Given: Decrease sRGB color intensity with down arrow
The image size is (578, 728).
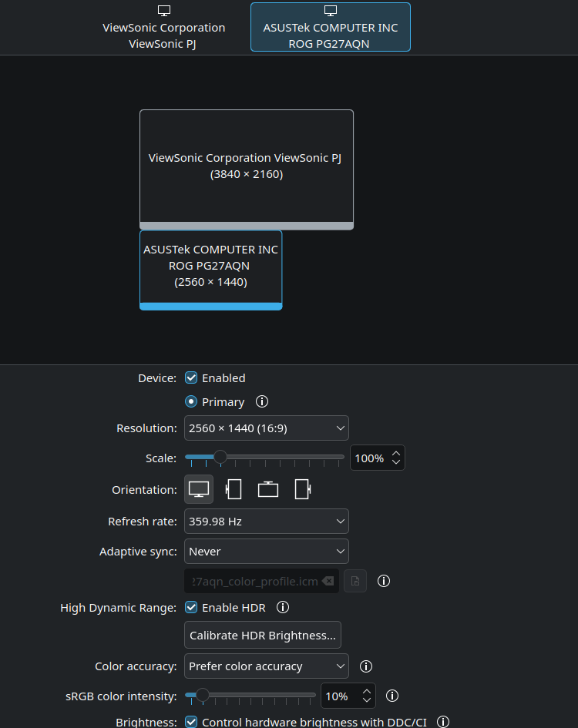Looking at the screenshot, I should click(367, 699).
